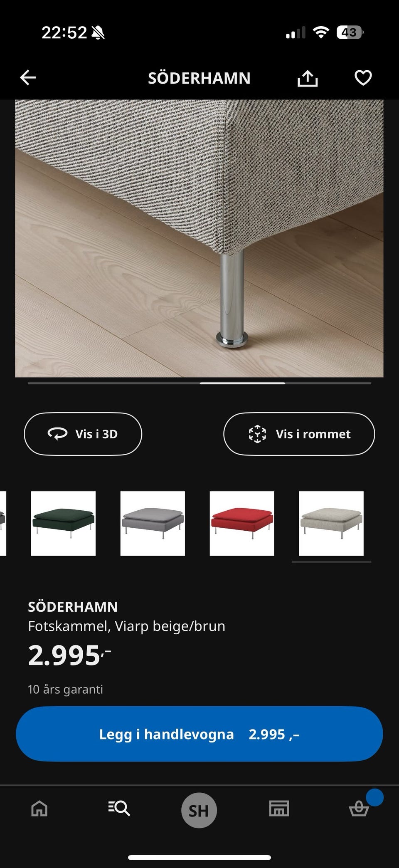The height and width of the screenshot is (868, 399).
Task: Toggle the heart favorite icon
Action: coord(363,78)
